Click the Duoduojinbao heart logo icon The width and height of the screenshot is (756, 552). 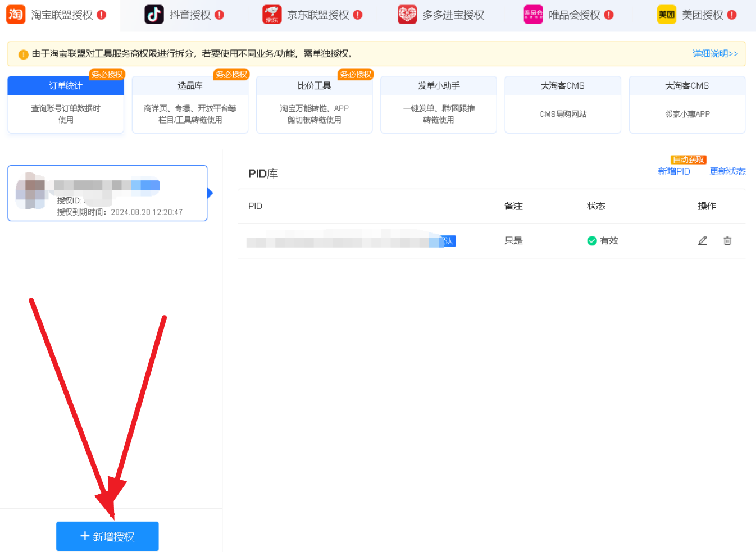tap(407, 15)
